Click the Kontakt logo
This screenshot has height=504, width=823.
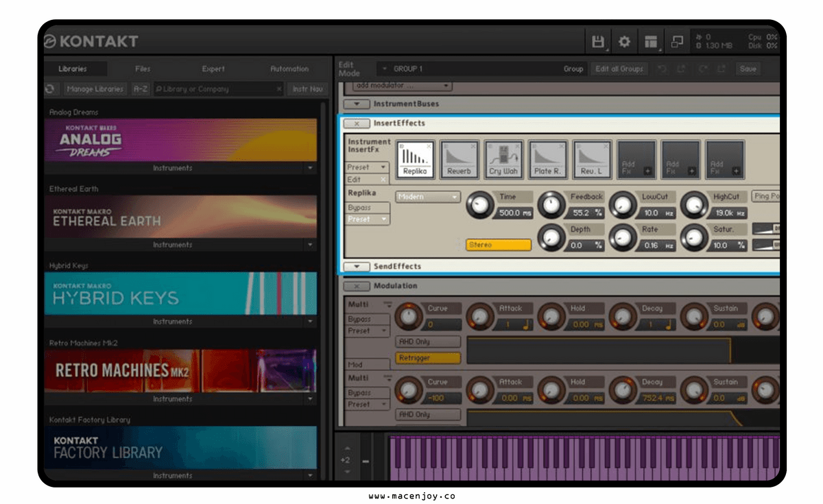click(x=91, y=41)
